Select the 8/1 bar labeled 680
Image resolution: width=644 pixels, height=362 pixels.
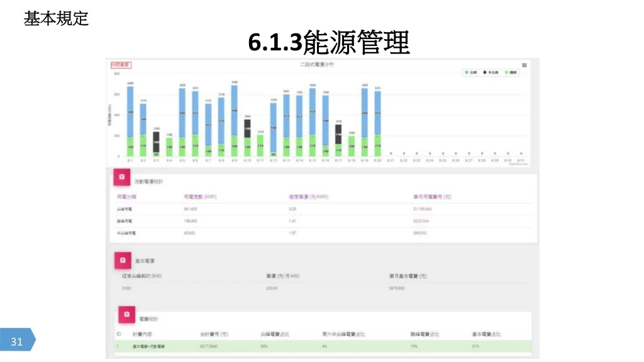[x=130, y=121]
